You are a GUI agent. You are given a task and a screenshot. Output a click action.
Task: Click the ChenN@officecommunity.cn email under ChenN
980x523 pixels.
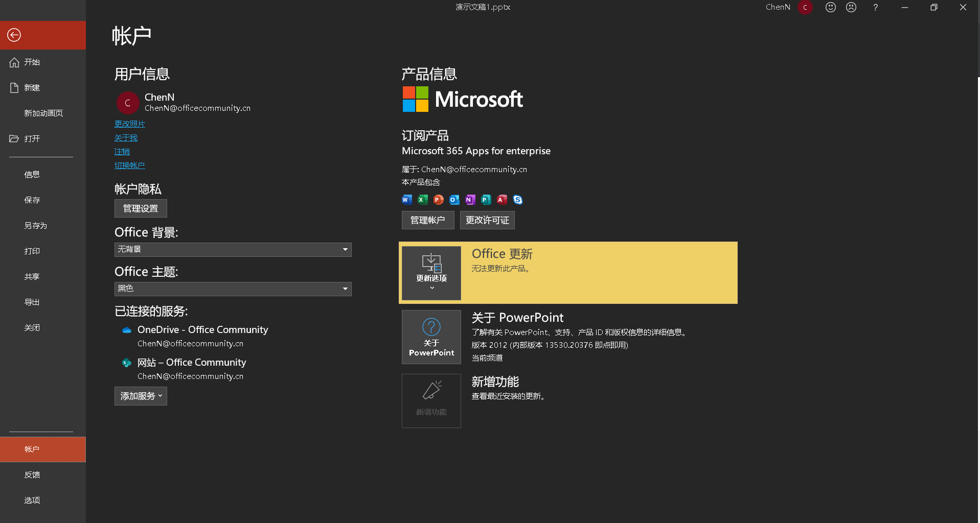pyautogui.click(x=197, y=108)
